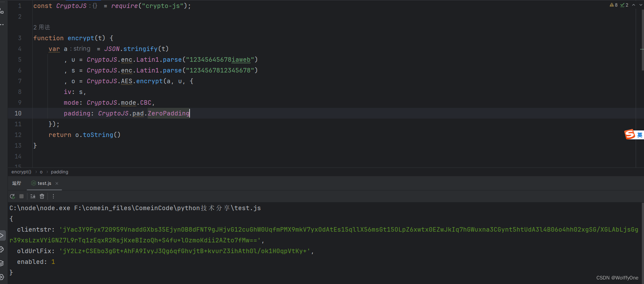Click the scroll to end icon
This screenshot has height=284, width=644.
[x=33, y=196]
